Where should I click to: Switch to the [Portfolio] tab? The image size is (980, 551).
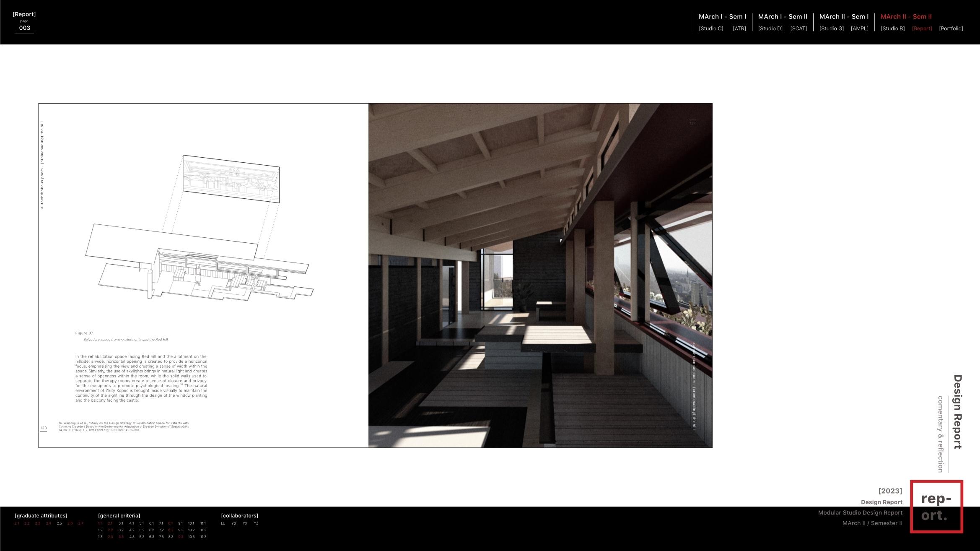click(951, 29)
